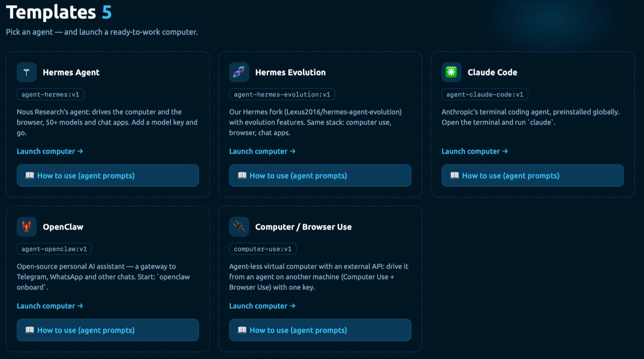Viewport: 644px width, 359px height.
Task: Click the book icon in OpenClaw's button
Action: point(30,330)
